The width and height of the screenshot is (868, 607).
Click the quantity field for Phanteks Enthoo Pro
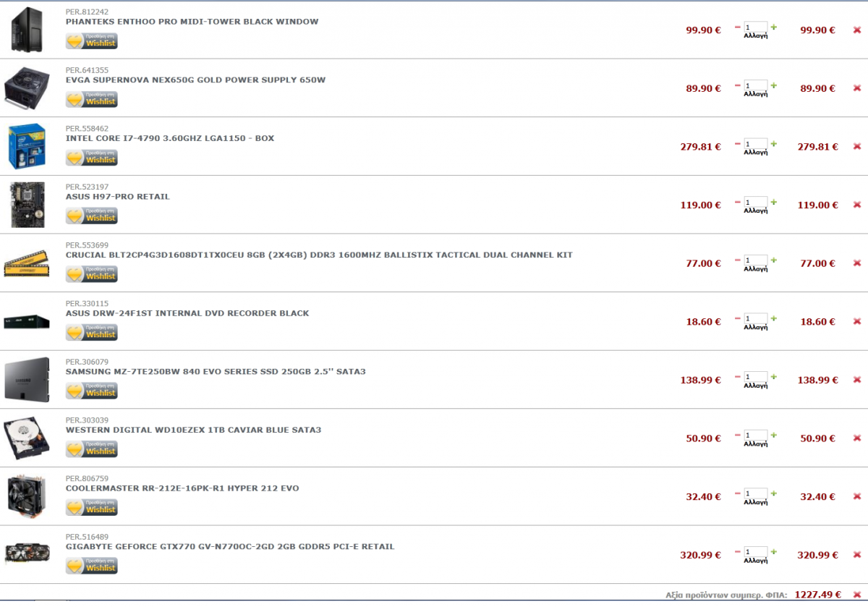[755, 27]
